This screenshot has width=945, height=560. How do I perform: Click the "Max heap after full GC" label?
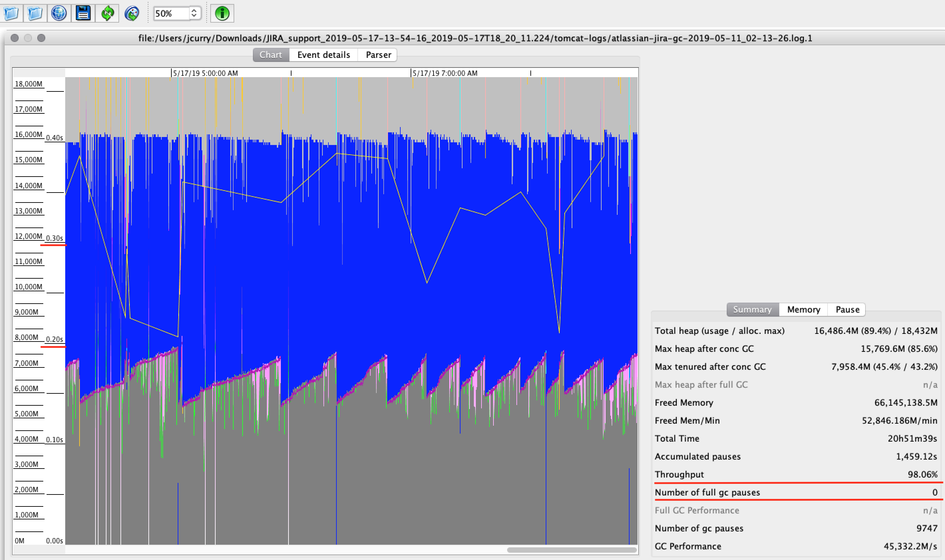click(x=701, y=384)
